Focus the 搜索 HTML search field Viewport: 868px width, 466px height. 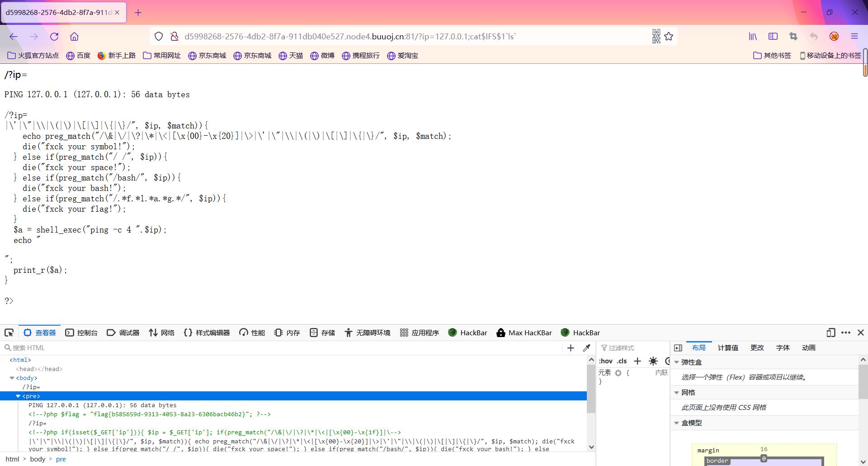click(283, 348)
